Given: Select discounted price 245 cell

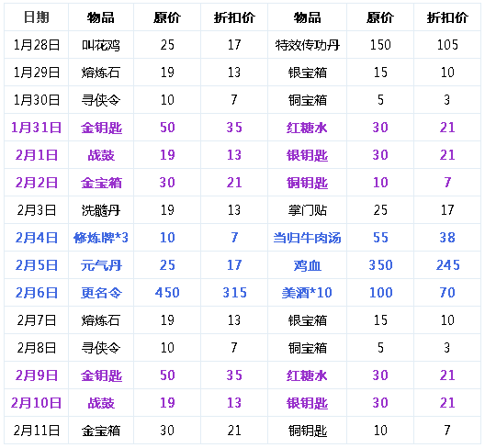Looking at the screenshot, I should (447, 265).
